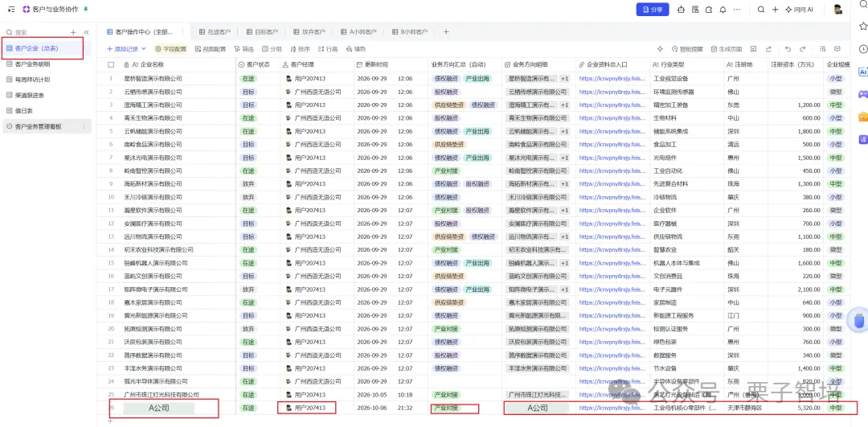Tick the select-all checkbox in header
This screenshot has height=427, width=868.
tap(111, 65)
